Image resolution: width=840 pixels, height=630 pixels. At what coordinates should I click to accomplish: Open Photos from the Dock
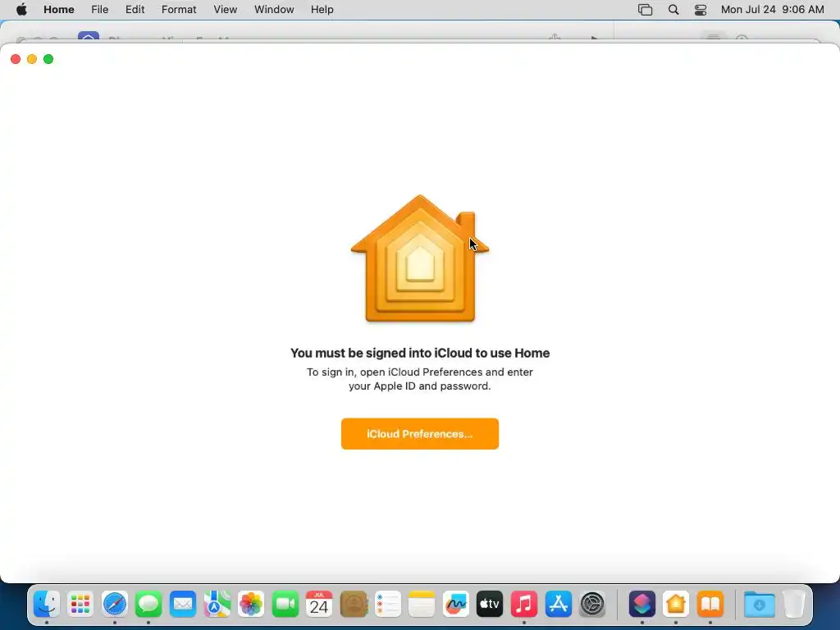[x=251, y=605]
